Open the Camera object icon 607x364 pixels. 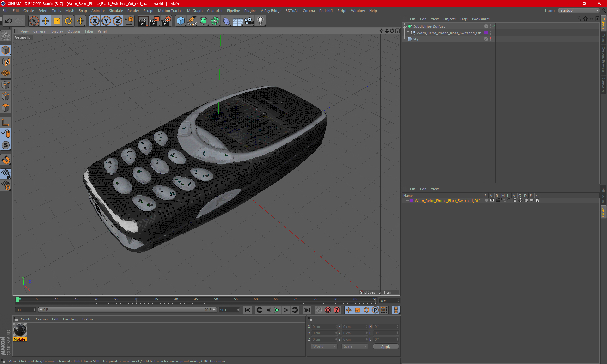coord(249,21)
